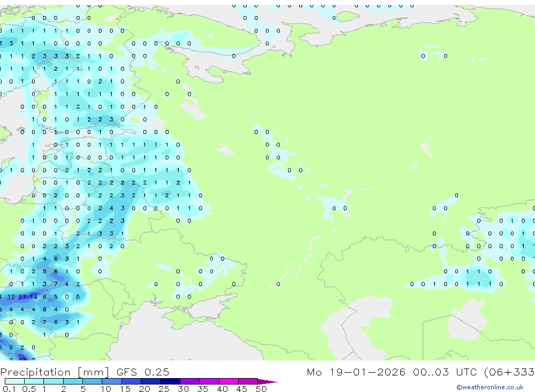Click the above-50 arrow tip of legend
This screenshot has height=392, width=535.
tap(267, 382)
